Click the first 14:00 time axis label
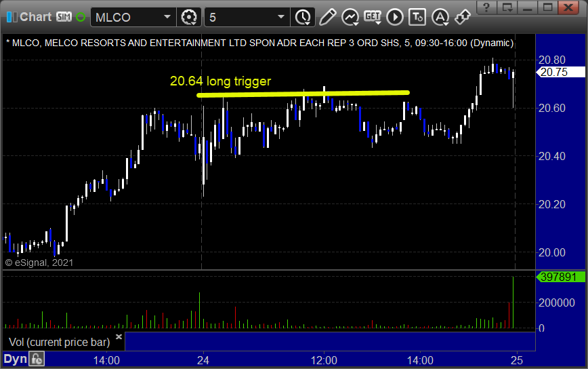 [106, 360]
